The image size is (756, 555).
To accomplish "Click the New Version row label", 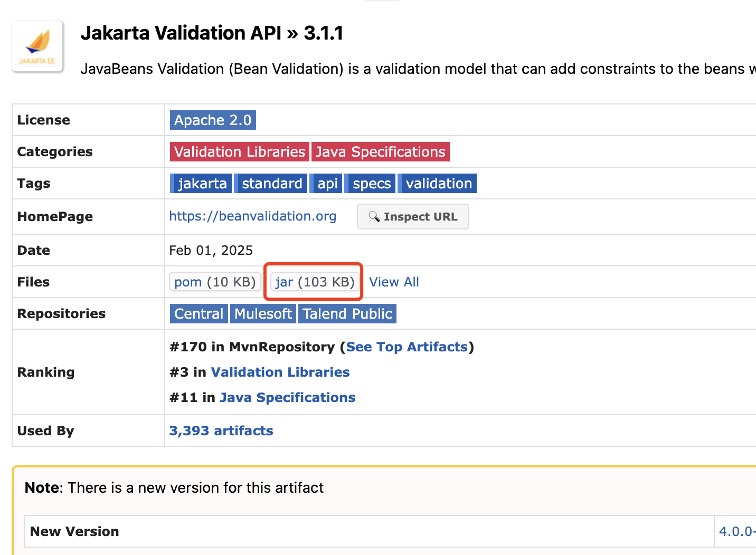I will 74,532.
